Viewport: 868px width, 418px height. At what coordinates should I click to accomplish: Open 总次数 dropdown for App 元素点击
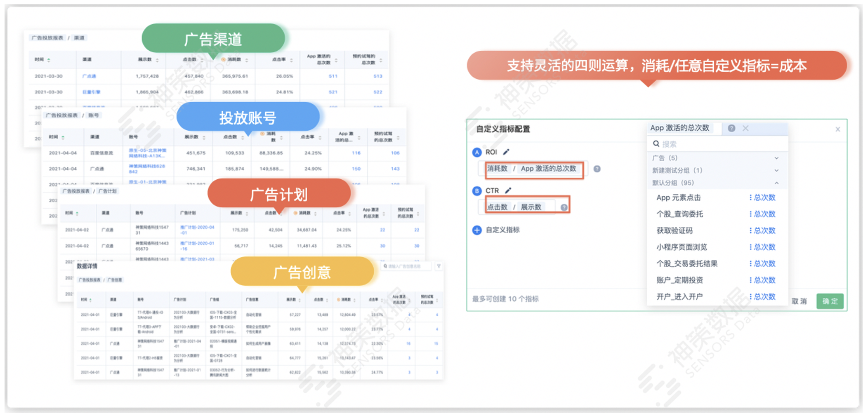(762, 198)
